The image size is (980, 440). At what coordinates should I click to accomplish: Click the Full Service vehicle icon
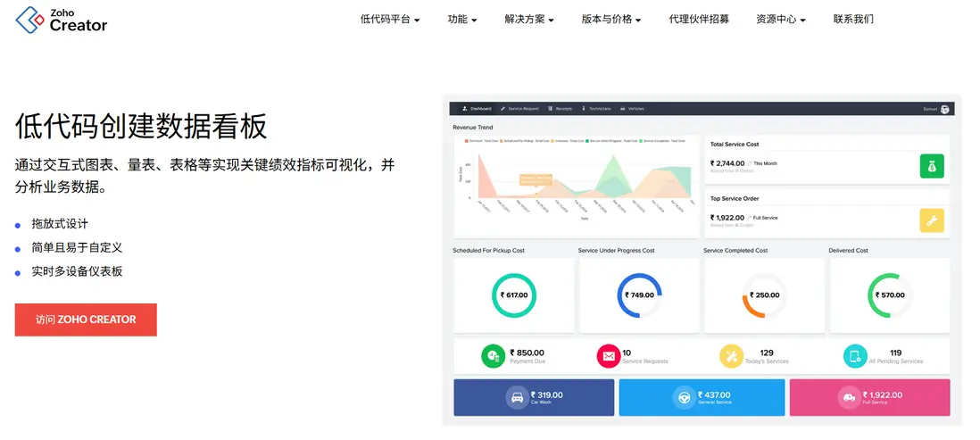click(x=850, y=397)
